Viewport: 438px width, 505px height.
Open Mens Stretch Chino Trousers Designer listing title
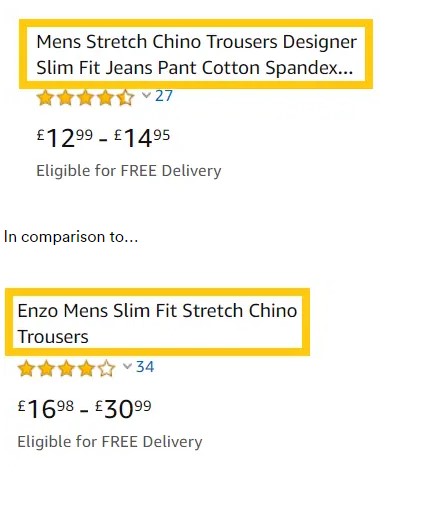(x=196, y=54)
